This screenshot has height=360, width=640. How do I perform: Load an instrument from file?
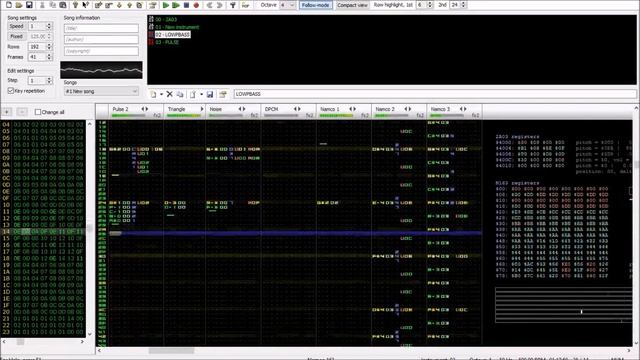[193, 94]
